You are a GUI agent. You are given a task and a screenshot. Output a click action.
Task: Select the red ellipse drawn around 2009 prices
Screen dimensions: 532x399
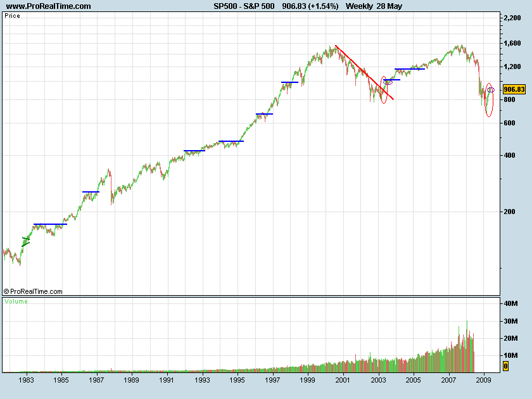(489, 100)
